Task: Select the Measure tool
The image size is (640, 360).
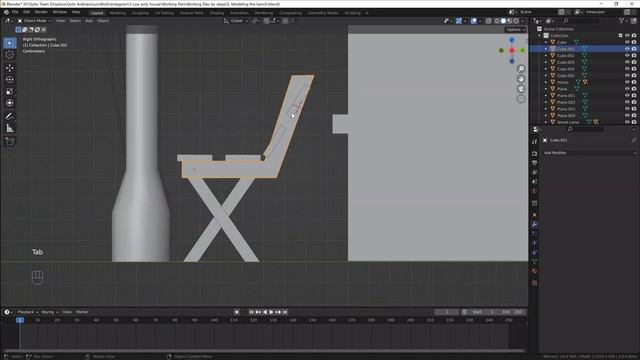Action: click(10, 128)
